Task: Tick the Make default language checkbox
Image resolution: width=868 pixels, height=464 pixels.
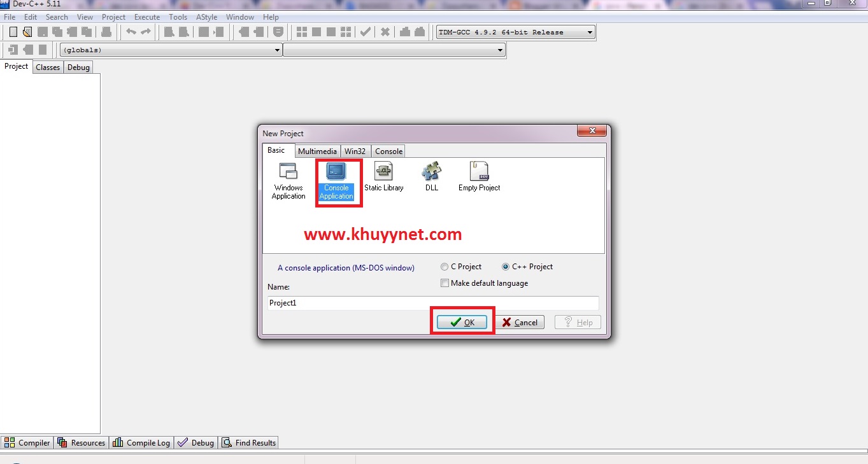Action: pyautogui.click(x=445, y=283)
